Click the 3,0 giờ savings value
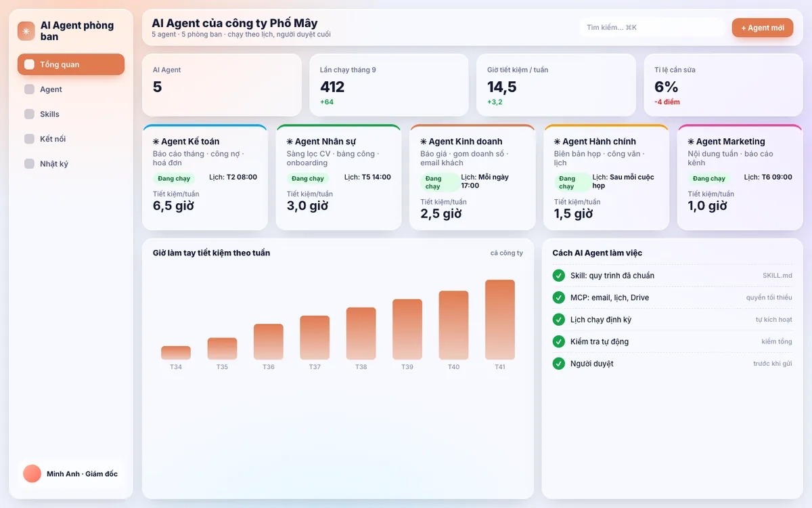The width and height of the screenshot is (812, 508). click(x=307, y=206)
